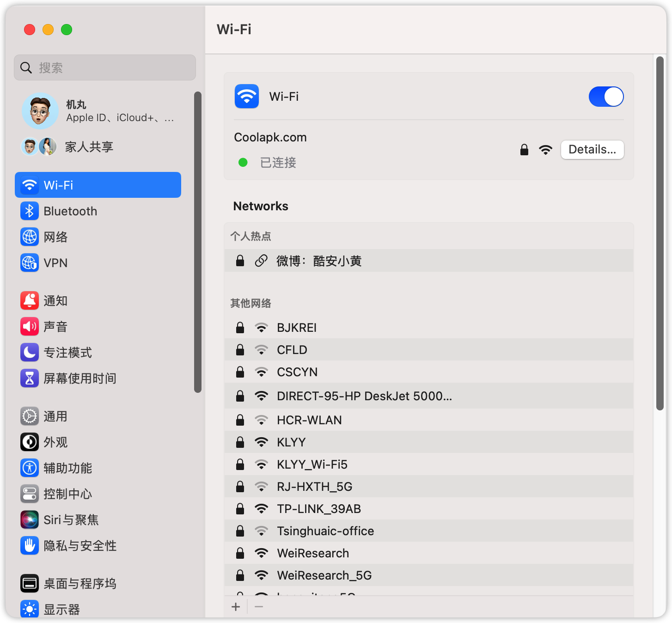Image resolution: width=672 pixels, height=623 pixels.
Task: Select the Siri与聚焦 icon
Action: [x=30, y=520]
